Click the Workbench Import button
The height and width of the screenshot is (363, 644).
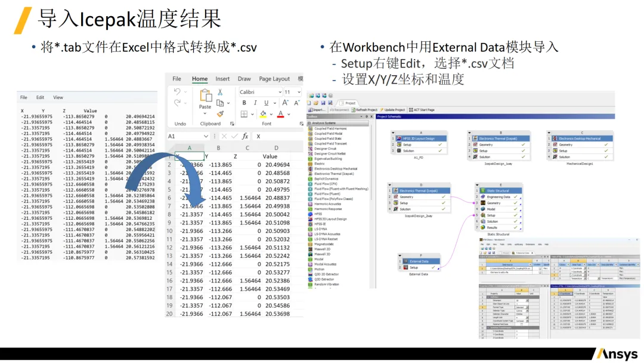316,110
